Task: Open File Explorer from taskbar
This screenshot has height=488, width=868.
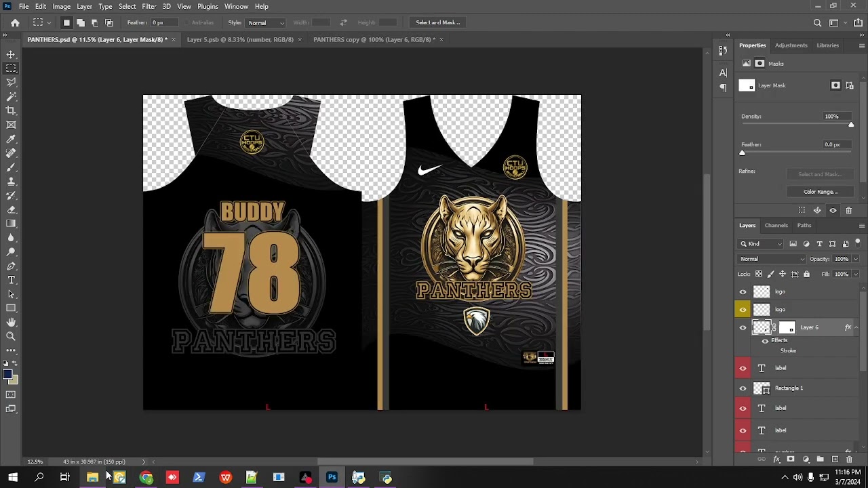Action: point(92,478)
